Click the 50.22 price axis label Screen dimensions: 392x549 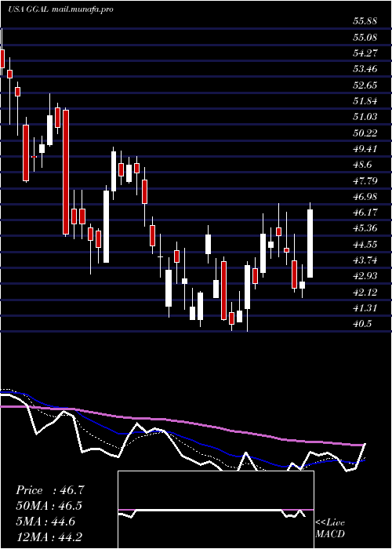click(365, 133)
